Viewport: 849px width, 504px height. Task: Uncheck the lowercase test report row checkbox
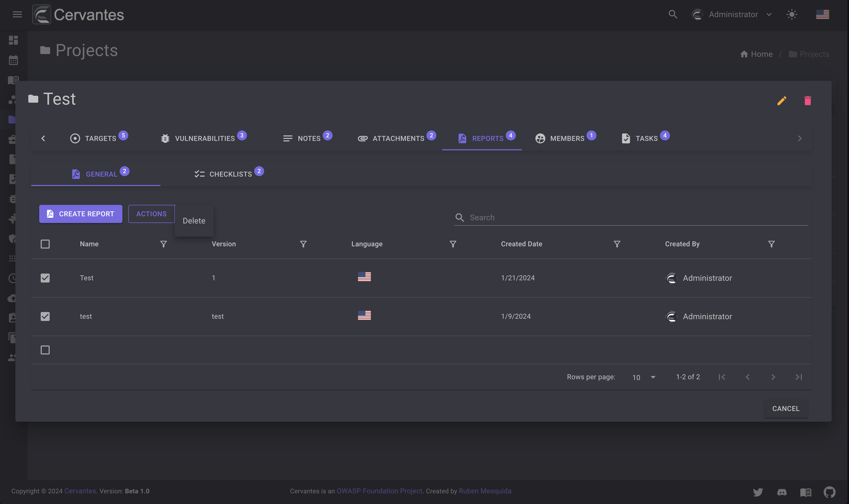(x=45, y=316)
